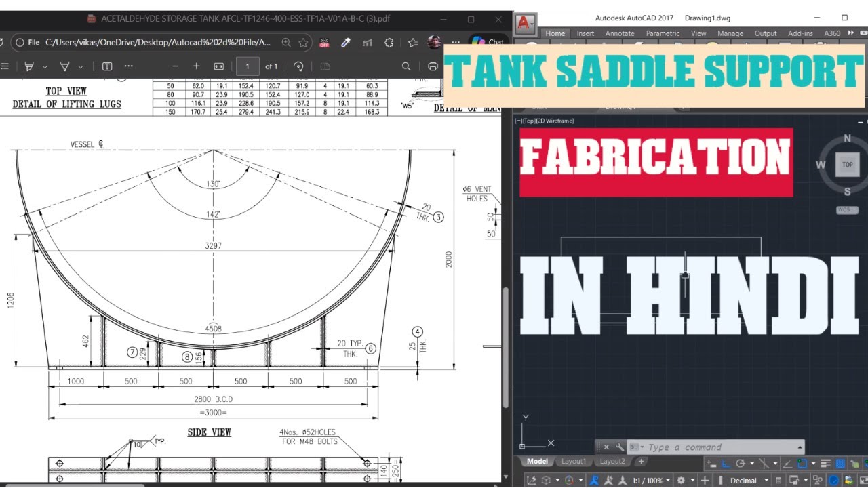868x488 pixels.
Task: Click the Gizmo icon in status bar
Action: click(x=569, y=481)
